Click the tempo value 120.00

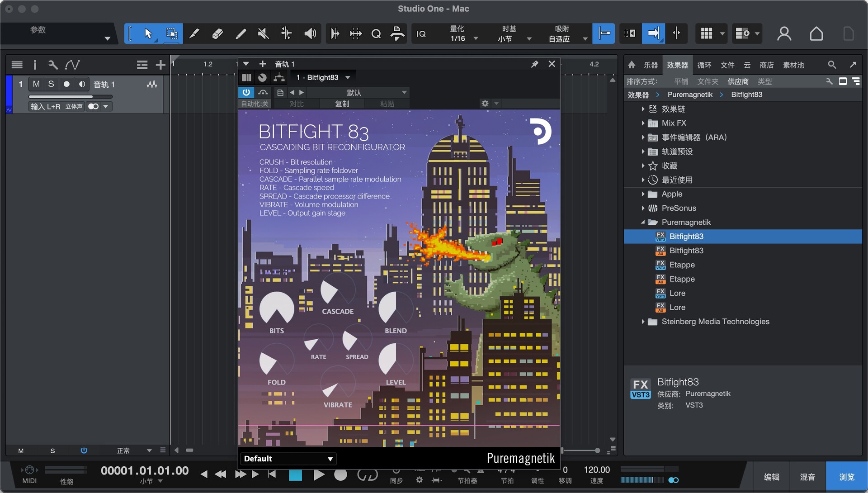(x=597, y=470)
